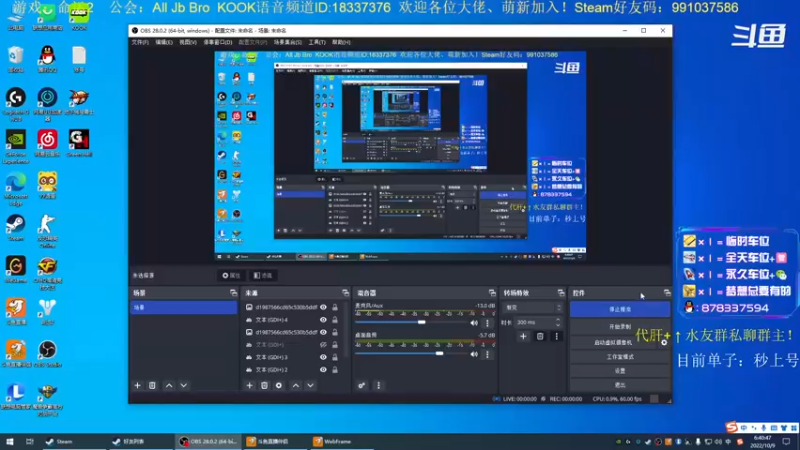Open source properties gear in Sources toolbar
Image resolution: width=800 pixels, height=450 pixels.
click(x=279, y=386)
